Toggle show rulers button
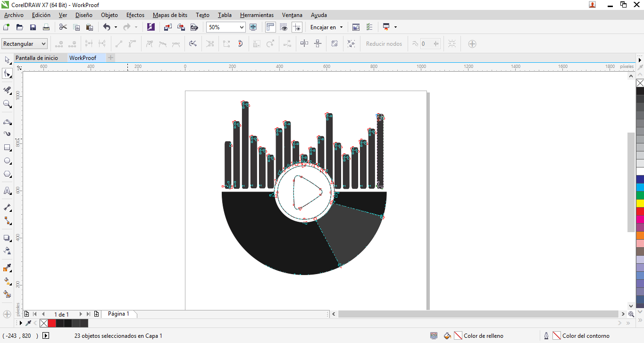644x343 pixels. tap(270, 27)
